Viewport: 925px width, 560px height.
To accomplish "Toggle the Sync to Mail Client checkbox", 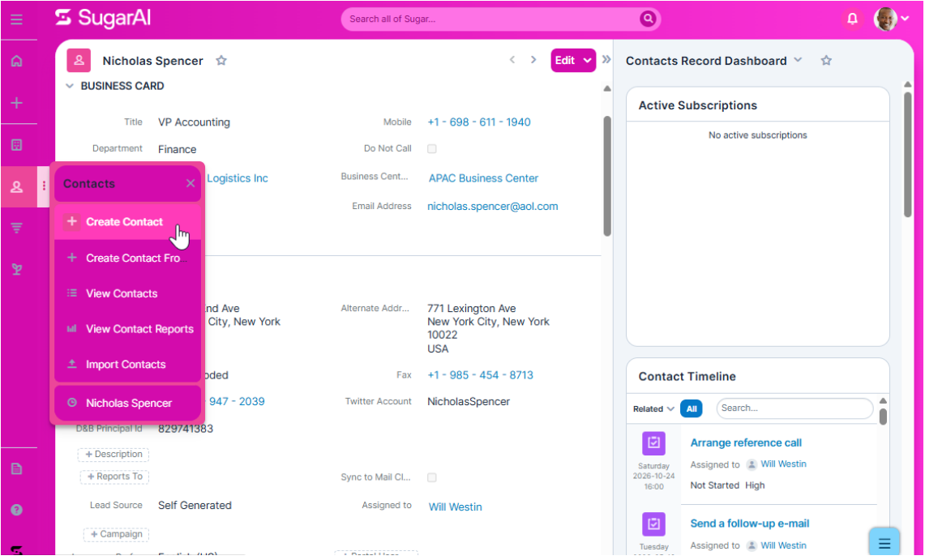I will tap(432, 477).
